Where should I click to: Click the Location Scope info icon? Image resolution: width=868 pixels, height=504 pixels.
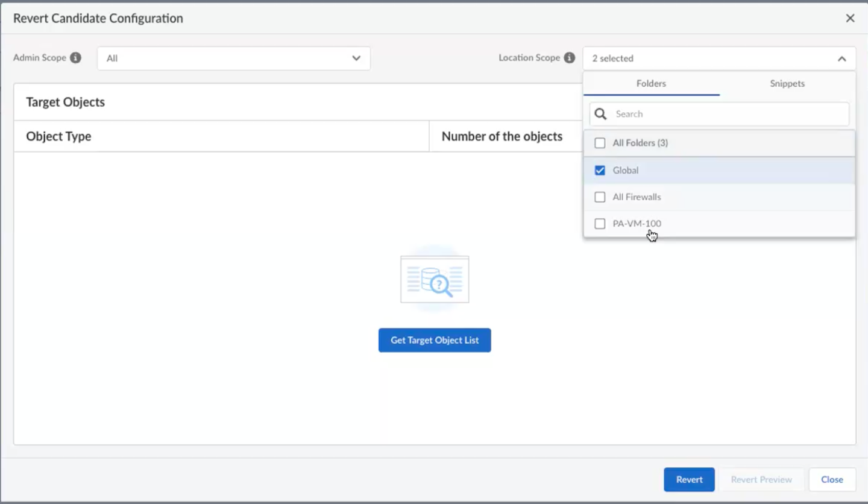pyautogui.click(x=569, y=58)
